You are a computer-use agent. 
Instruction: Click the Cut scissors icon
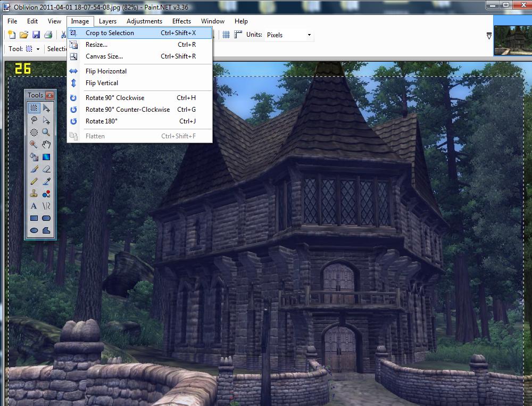63,35
